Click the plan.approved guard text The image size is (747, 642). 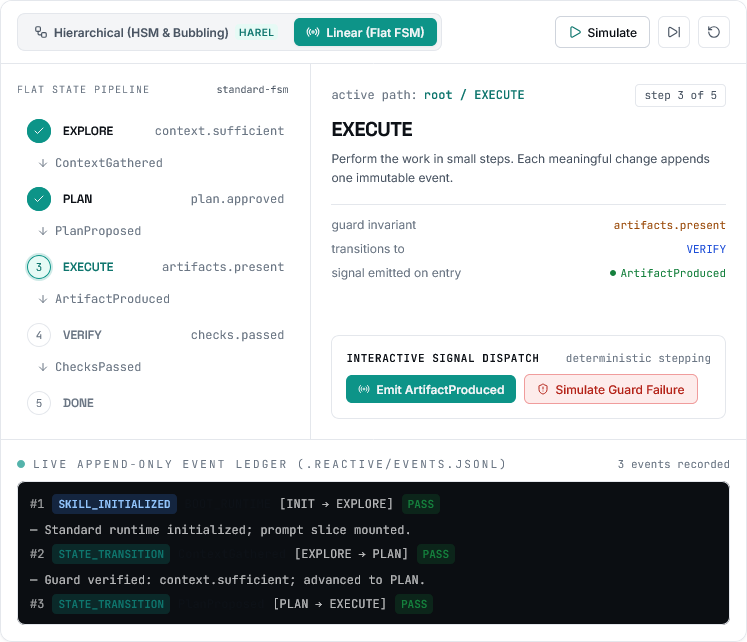point(237,199)
